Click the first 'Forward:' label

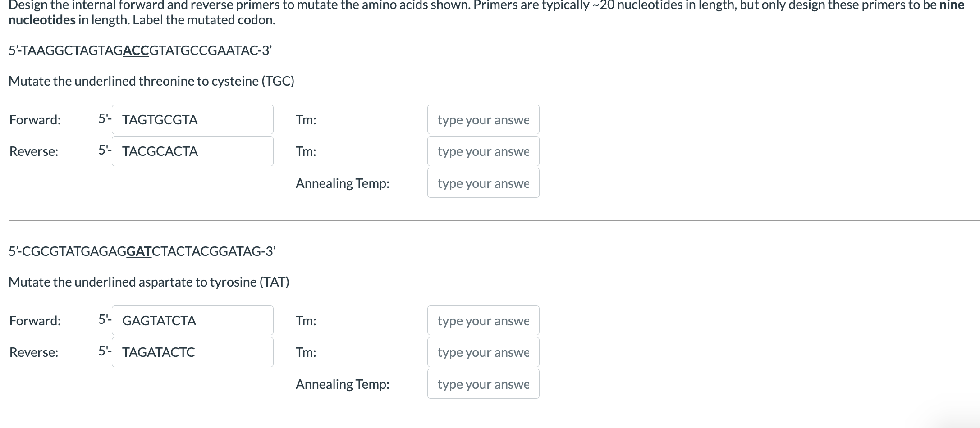coord(35,120)
